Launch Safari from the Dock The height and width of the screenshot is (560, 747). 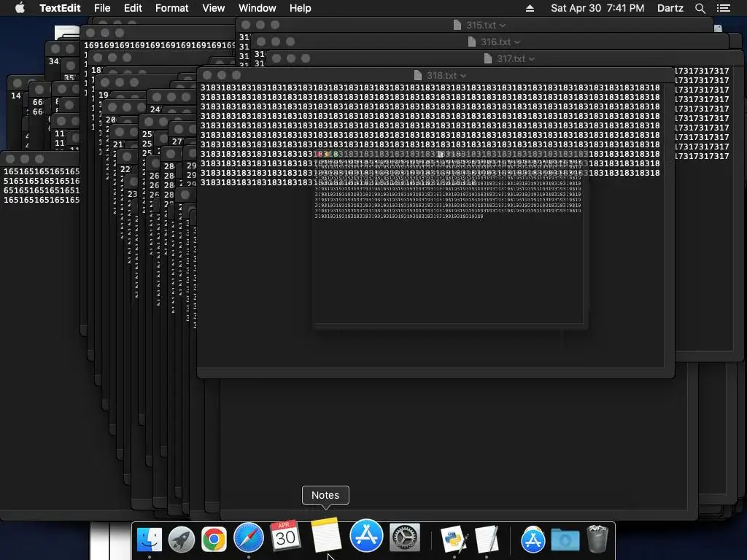pyautogui.click(x=249, y=538)
